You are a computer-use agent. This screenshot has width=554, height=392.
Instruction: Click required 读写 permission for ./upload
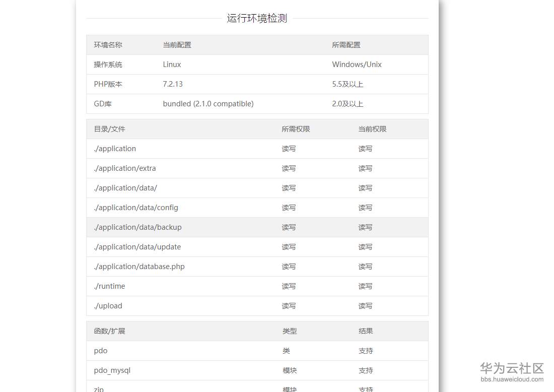[289, 306]
